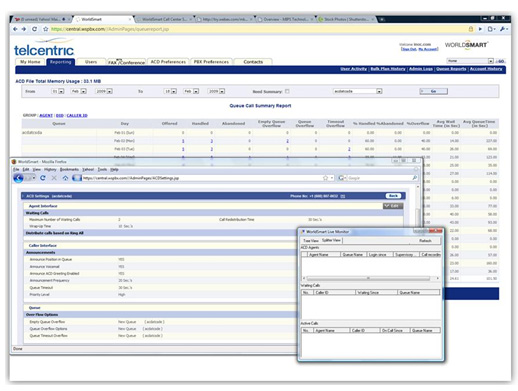The width and height of the screenshot is (518, 391).
Task: Click the telcentric logo
Action: pyautogui.click(x=44, y=47)
